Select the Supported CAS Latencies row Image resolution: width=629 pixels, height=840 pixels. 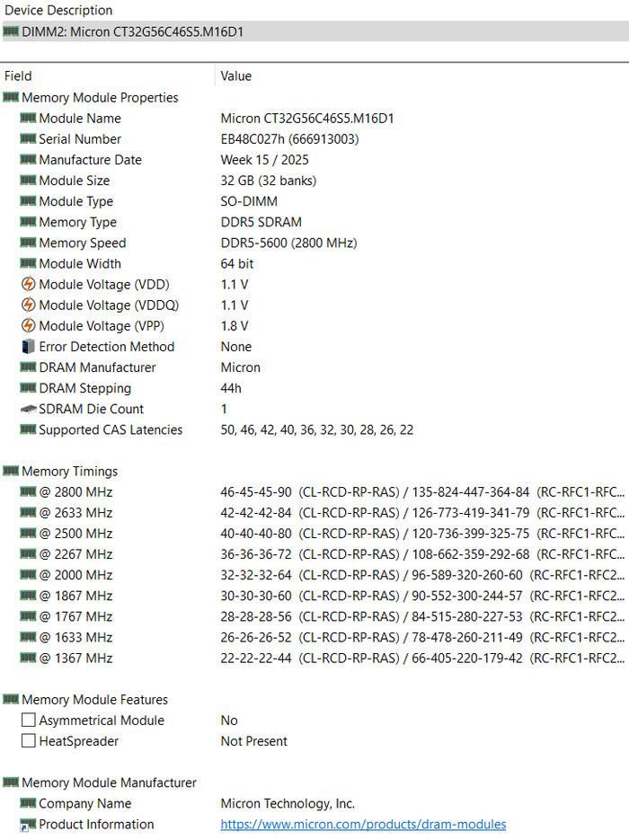pos(111,430)
